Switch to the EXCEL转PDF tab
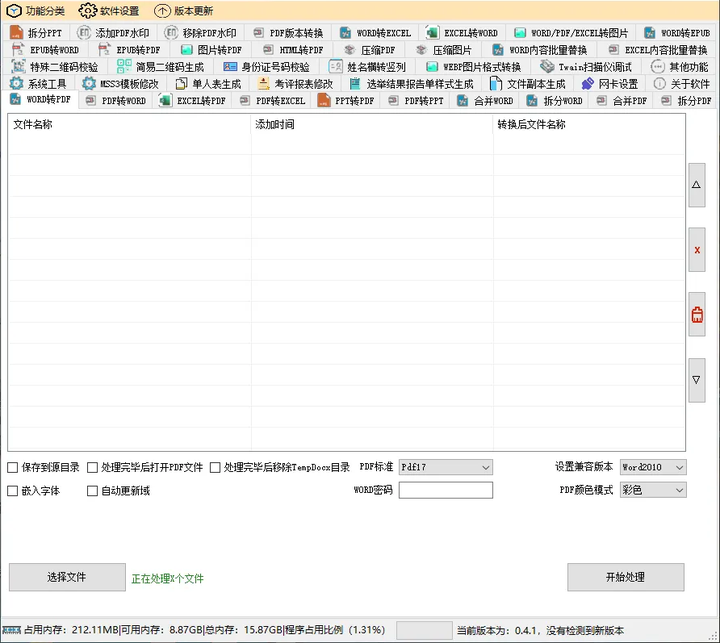Screen dimensions: 720x643 (x=192, y=101)
